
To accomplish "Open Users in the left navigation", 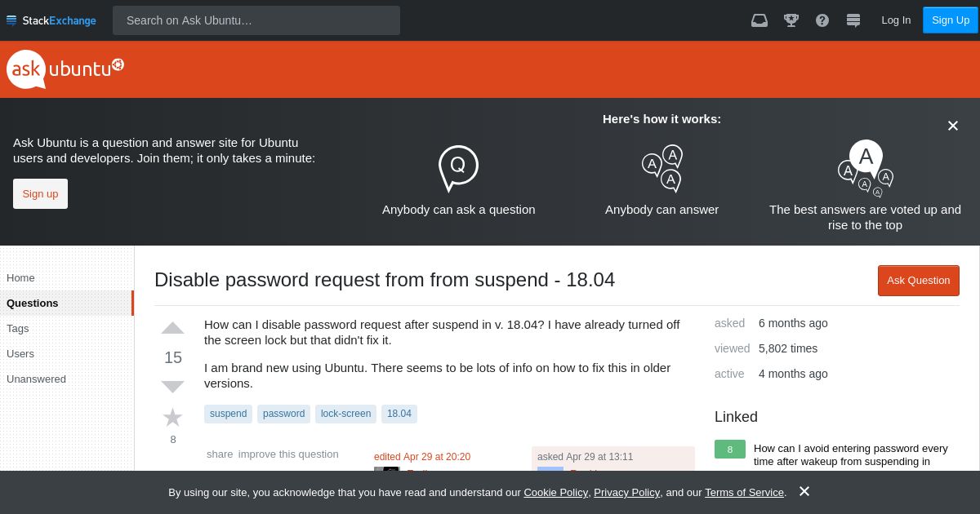I will click(x=20, y=353).
